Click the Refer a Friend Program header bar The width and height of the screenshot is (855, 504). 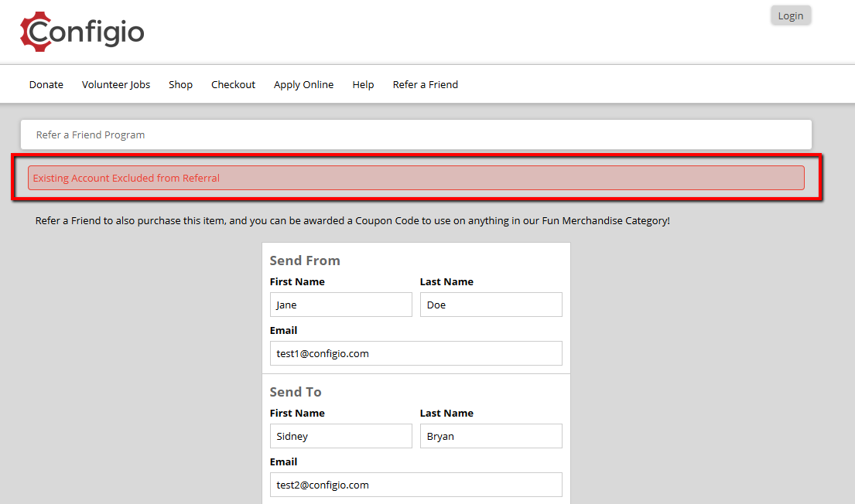coord(416,135)
